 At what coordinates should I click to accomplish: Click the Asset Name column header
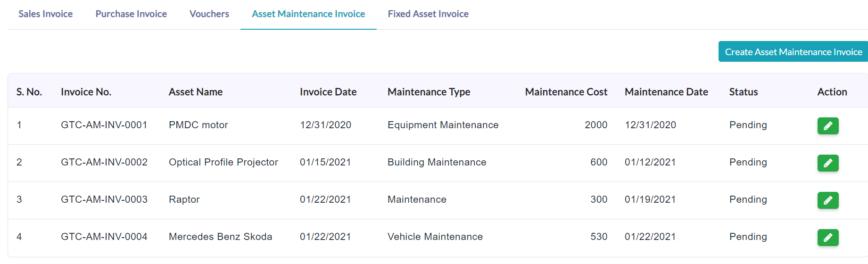(196, 92)
